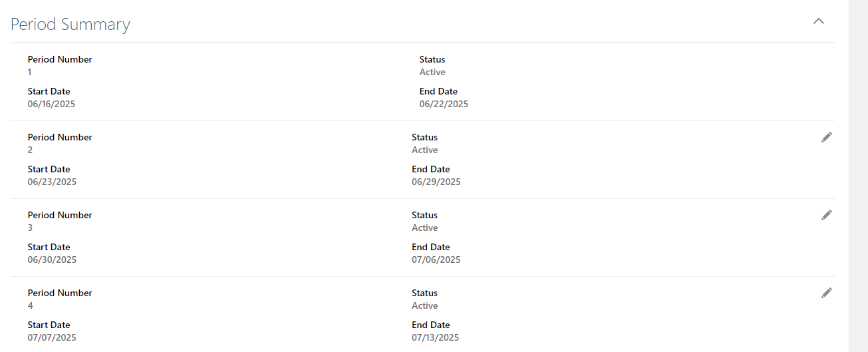Edit period 4 with pencil icon
The image size is (868, 352).
tap(827, 293)
